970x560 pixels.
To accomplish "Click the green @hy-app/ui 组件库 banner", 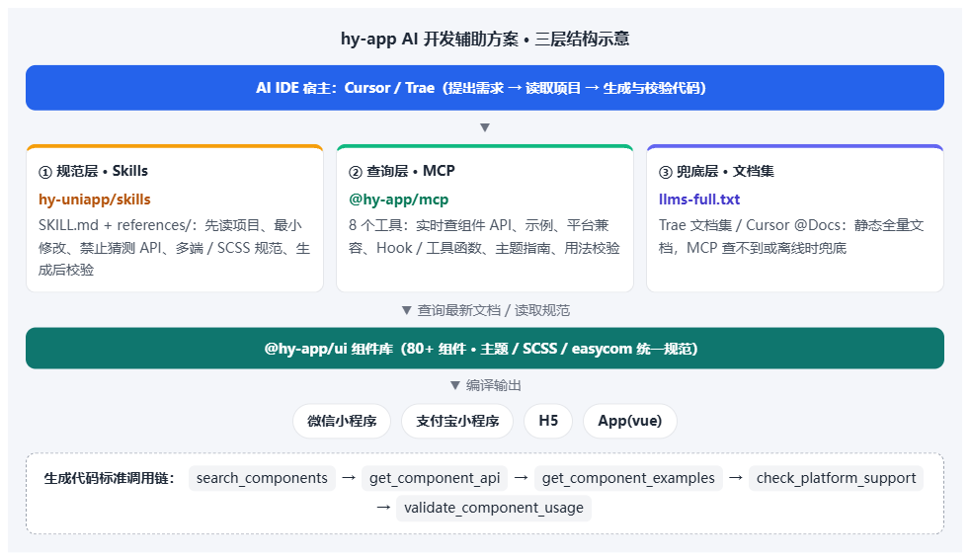I will (x=484, y=349).
